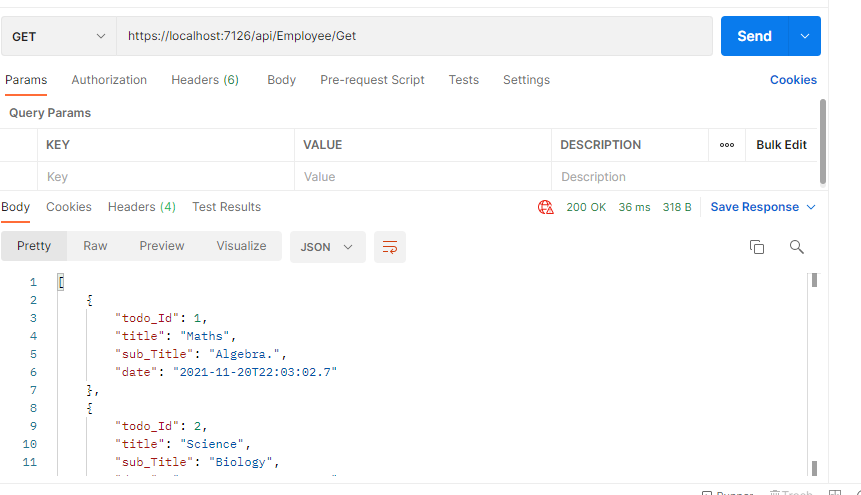Image resolution: width=861 pixels, height=495 pixels.
Task: Click the KEY column header
Action: 58,145
